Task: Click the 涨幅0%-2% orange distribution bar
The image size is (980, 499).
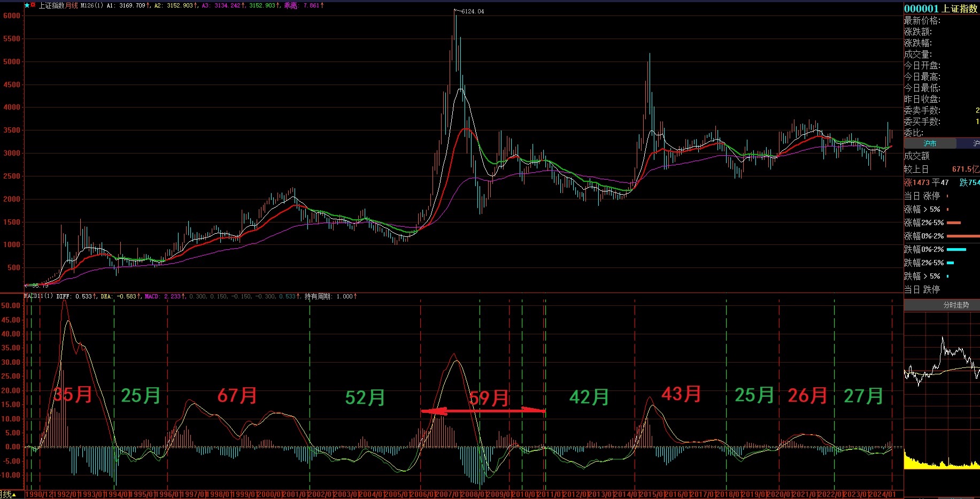Action: pyautogui.click(x=963, y=236)
